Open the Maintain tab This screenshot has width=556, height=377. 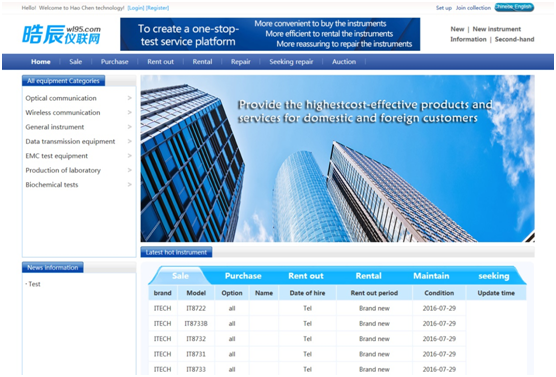point(431,276)
